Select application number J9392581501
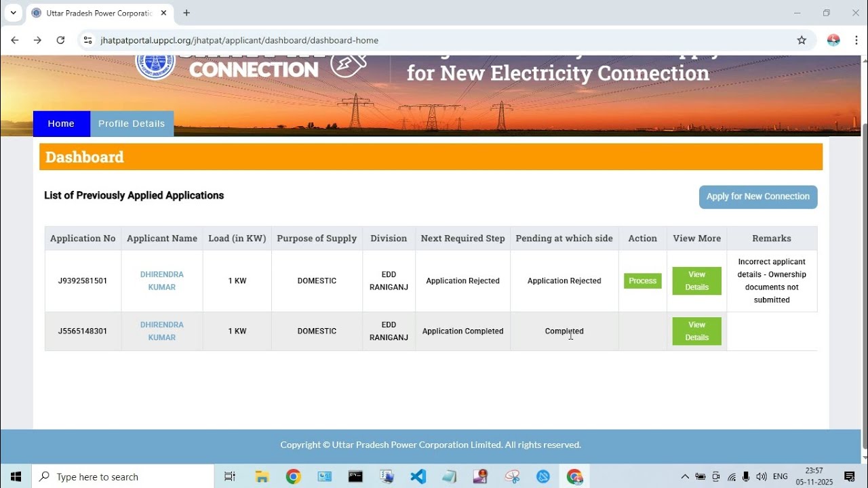Screen dimensions: 868x488 83,281
